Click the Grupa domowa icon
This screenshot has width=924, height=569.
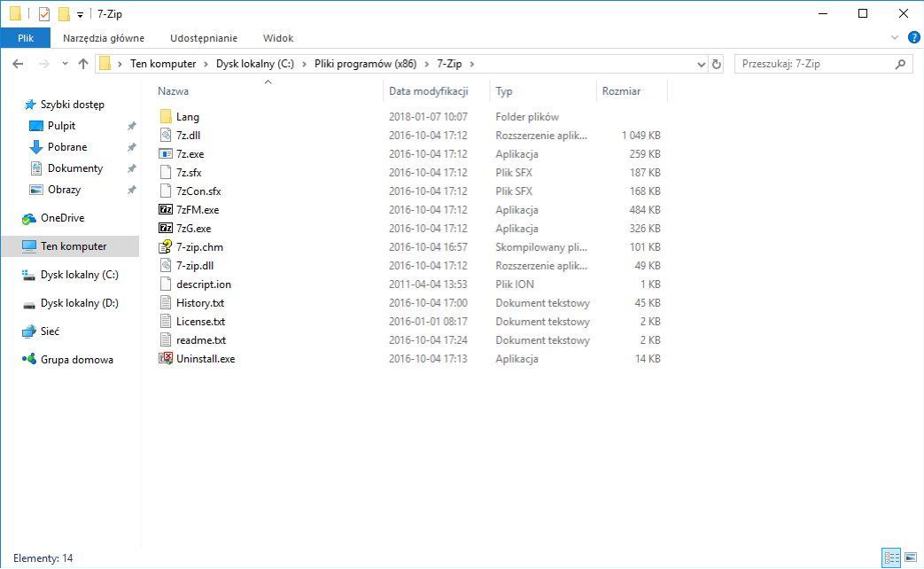(x=29, y=358)
